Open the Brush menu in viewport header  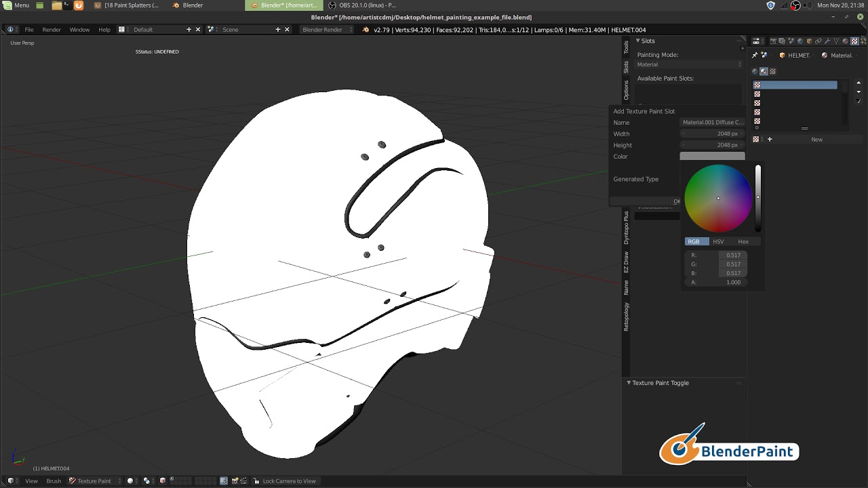tap(54, 481)
